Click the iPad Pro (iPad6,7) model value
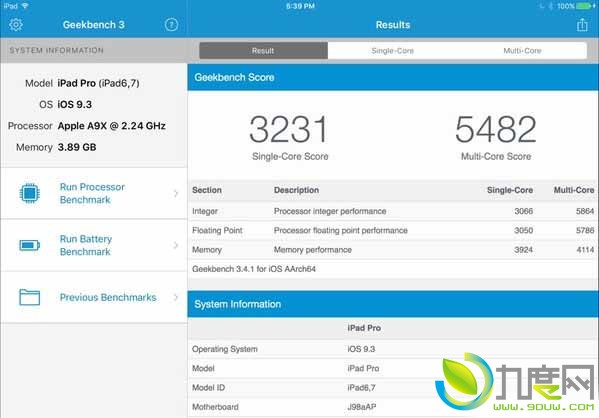The image size is (599, 418). pyautogui.click(x=98, y=83)
